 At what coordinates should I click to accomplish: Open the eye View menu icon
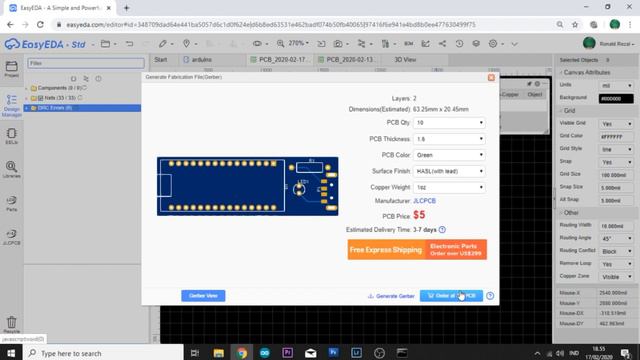(257, 43)
